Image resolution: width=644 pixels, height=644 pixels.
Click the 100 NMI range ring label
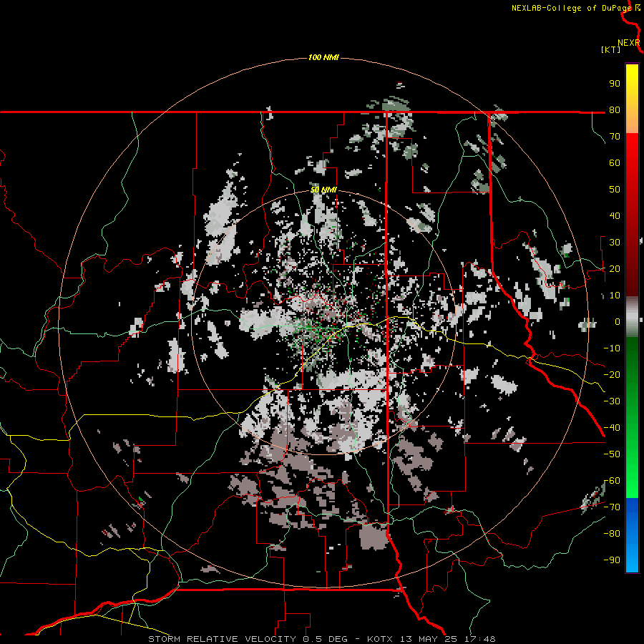(x=323, y=57)
